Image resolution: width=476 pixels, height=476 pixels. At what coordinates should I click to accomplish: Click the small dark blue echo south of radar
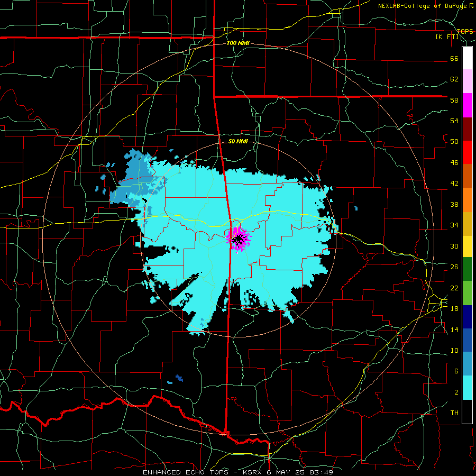tap(179, 378)
